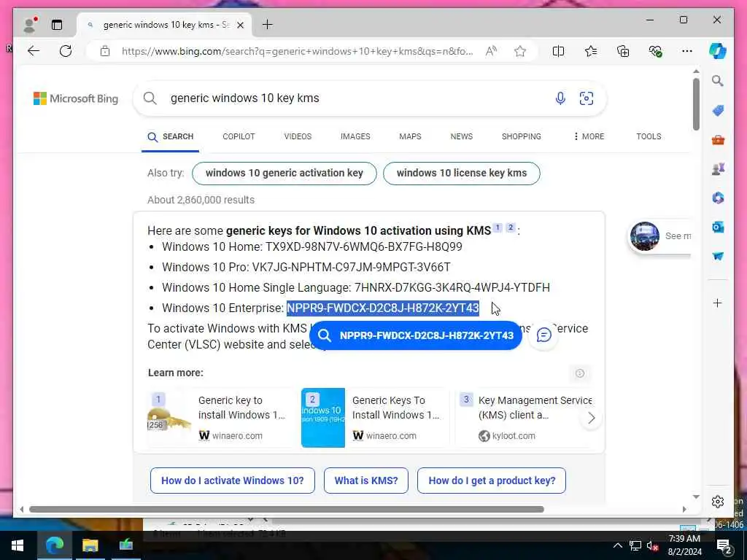The width and height of the screenshot is (747, 560).
Task: Select the SEARCH tab
Action: pos(171,136)
